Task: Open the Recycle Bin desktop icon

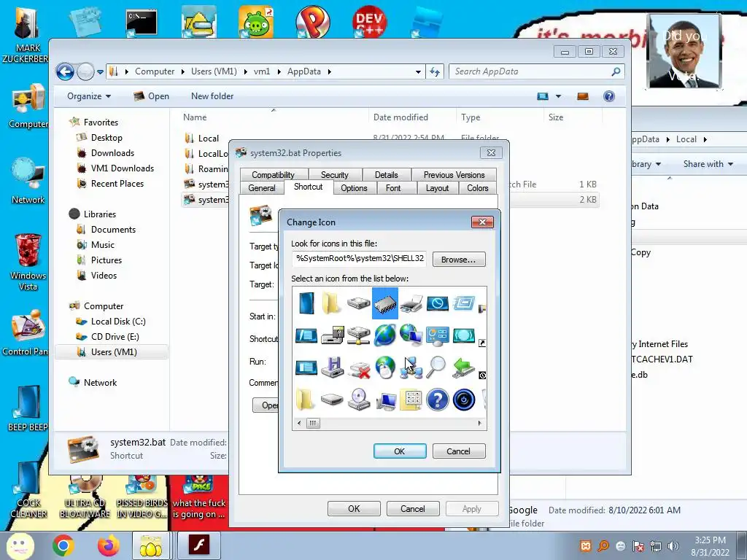Action: pyautogui.click(x=28, y=262)
